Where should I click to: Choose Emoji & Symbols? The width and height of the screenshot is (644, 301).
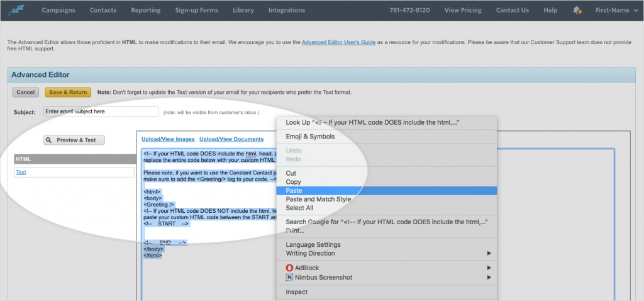pos(387,137)
